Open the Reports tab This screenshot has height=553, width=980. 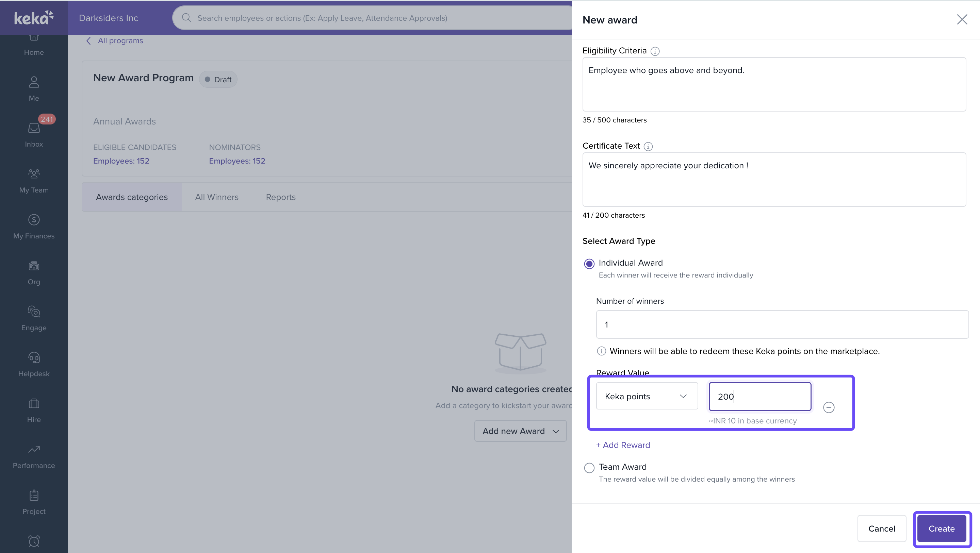pyautogui.click(x=280, y=197)
